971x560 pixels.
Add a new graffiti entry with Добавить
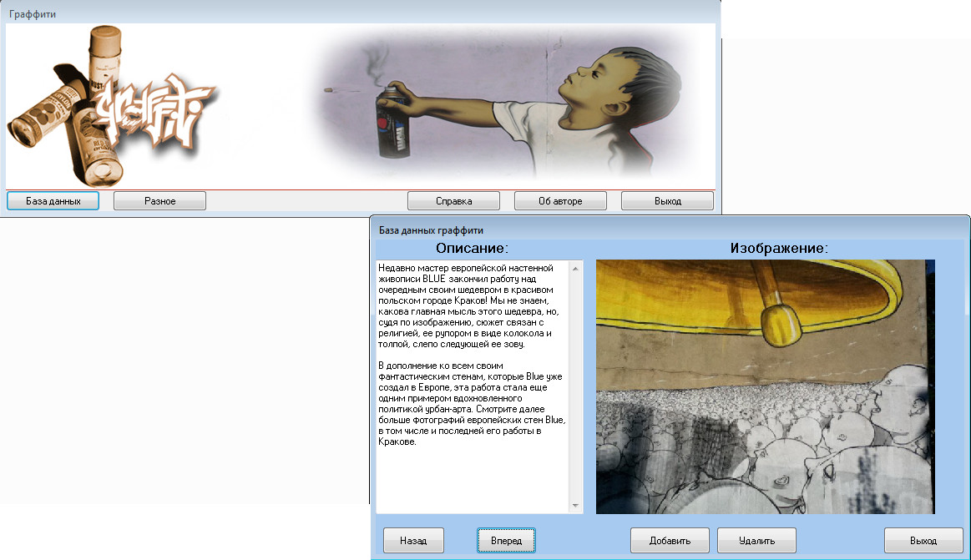pos(670,540)
